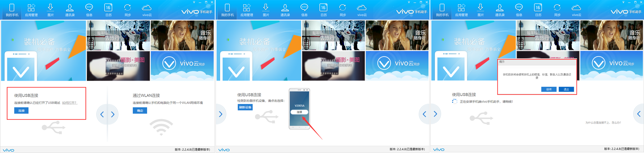Open 摄影·美图 banner in left window
644x153 pixels.
[118, 66]
